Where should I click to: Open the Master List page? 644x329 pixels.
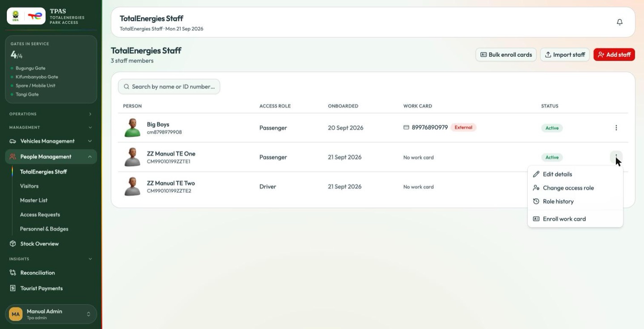(x=34, y=201)
